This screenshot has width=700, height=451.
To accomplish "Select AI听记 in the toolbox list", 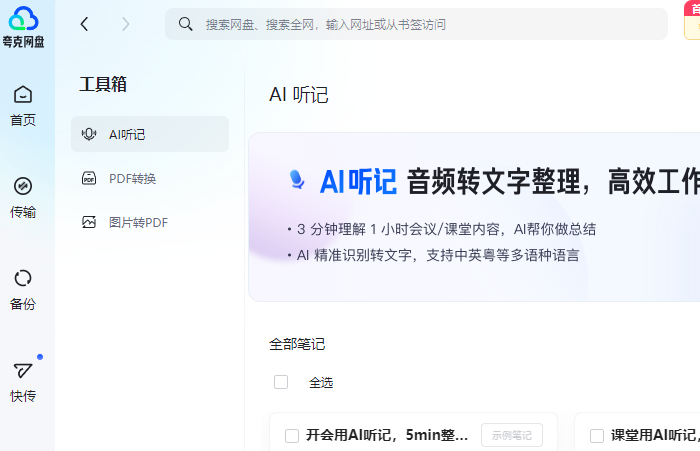I will [150, 134].
